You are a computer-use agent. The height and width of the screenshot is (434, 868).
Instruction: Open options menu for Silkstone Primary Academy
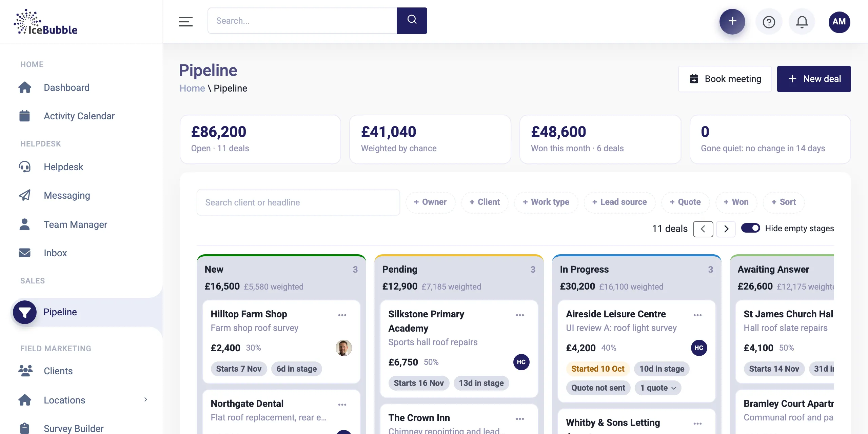click(520, 315)
